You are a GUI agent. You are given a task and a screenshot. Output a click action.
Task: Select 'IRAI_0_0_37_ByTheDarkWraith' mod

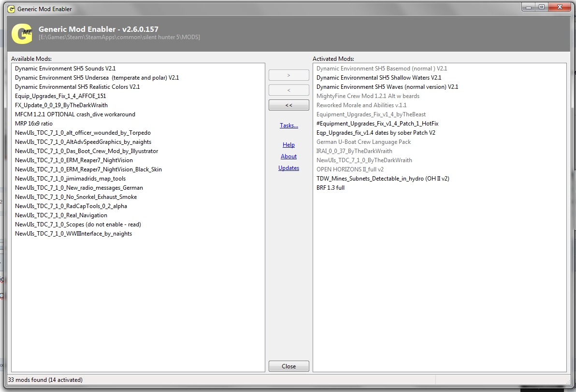pos(355,151)
